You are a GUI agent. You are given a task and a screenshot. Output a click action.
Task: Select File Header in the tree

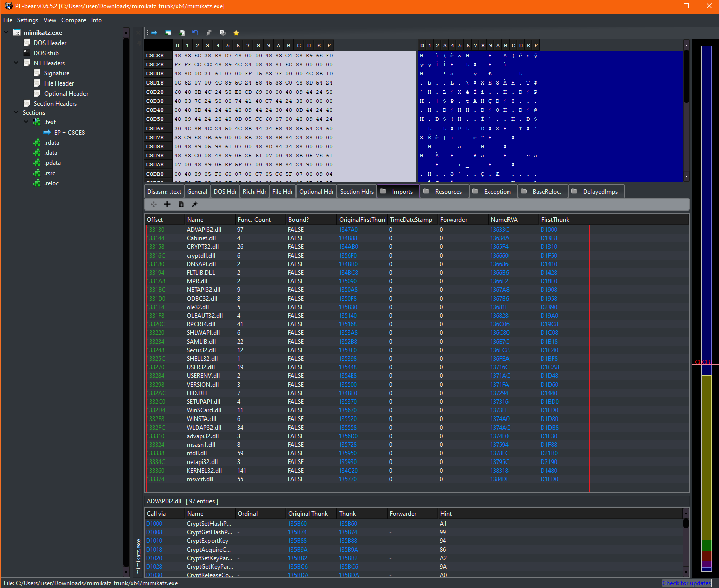point(59,83)
